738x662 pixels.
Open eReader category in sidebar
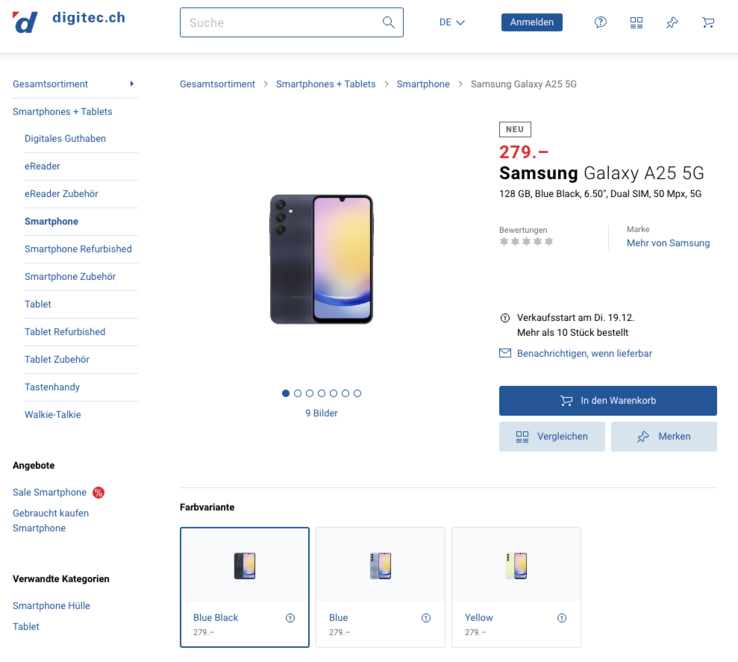(42, 166)
